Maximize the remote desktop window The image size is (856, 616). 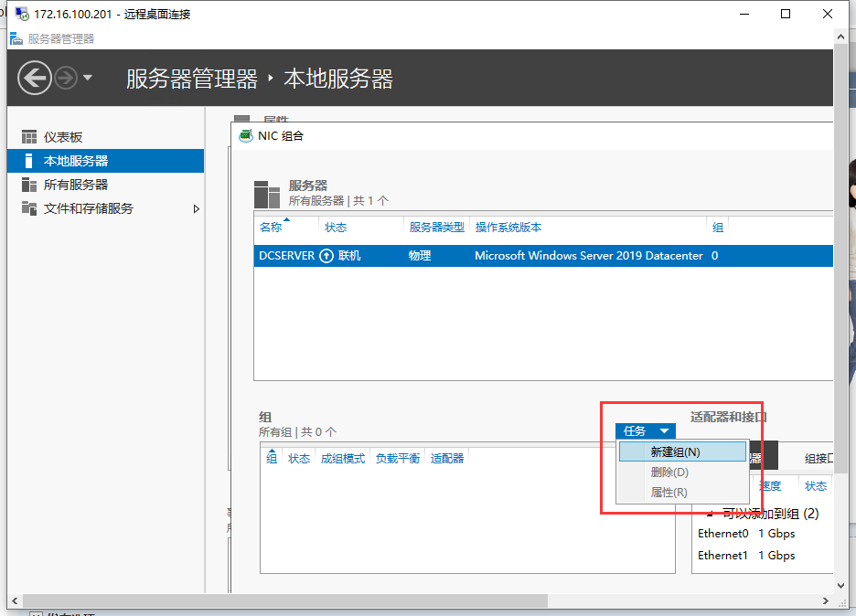pyautogui.click(x=786, y=14)
